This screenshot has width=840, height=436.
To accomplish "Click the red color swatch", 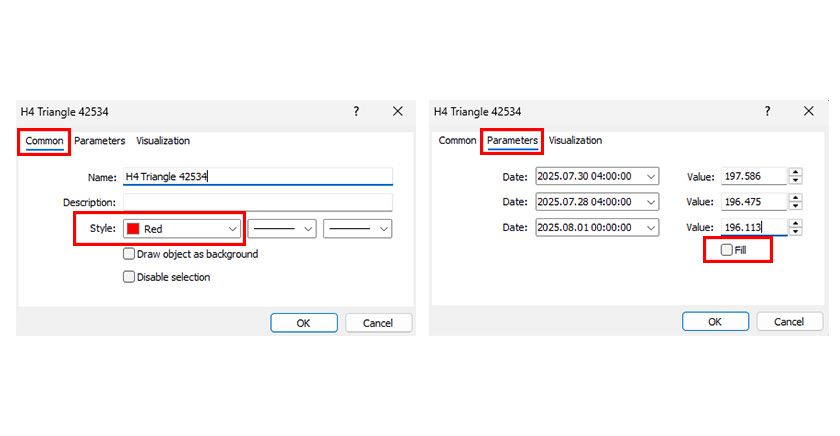I will tap(133, 229).
